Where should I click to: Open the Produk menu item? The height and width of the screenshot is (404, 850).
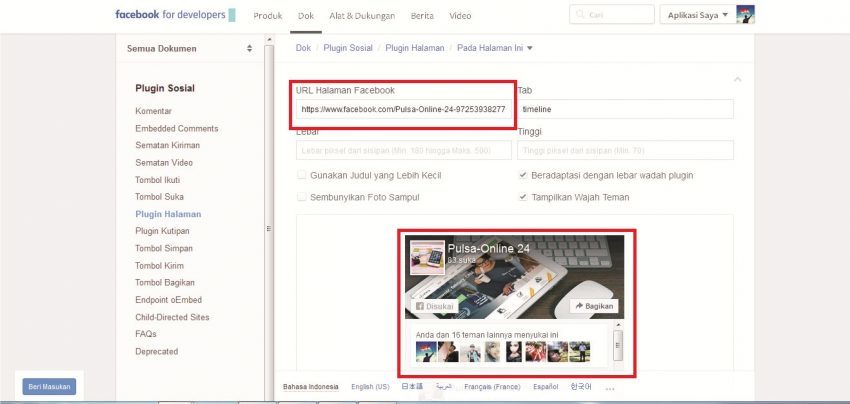coord(267,16)
